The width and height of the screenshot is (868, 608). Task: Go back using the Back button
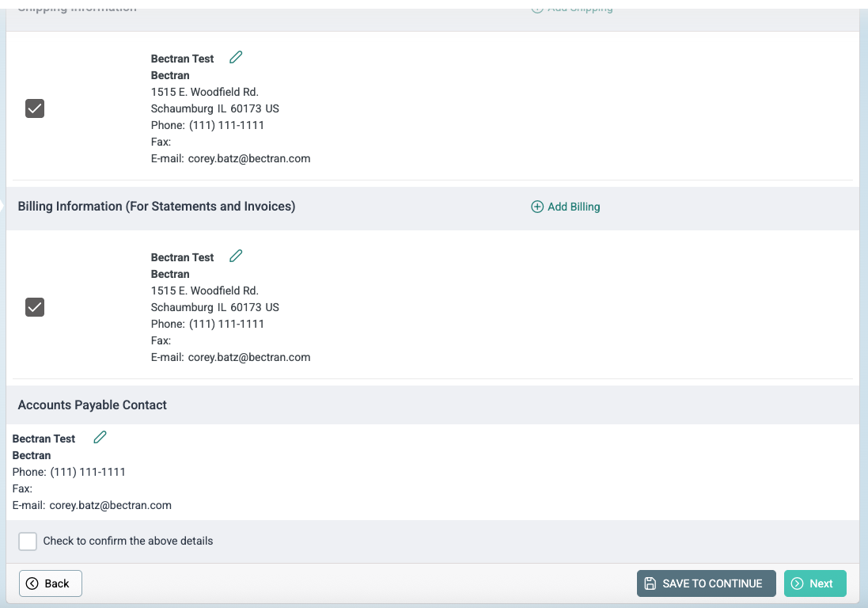click(51, 583)
